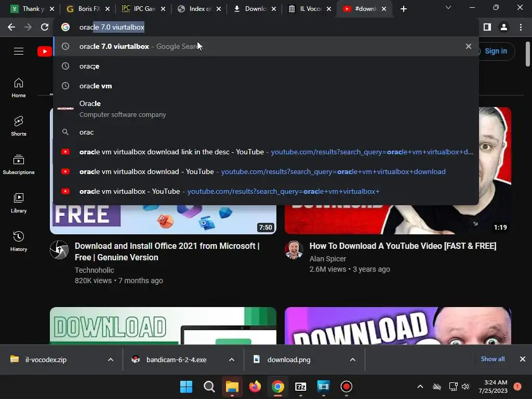Open the Bandicam recorder taskbar icon
Image resolution: width=532 pixels, height=399 pixels.
pyautogui.click(x=347, y=387)
